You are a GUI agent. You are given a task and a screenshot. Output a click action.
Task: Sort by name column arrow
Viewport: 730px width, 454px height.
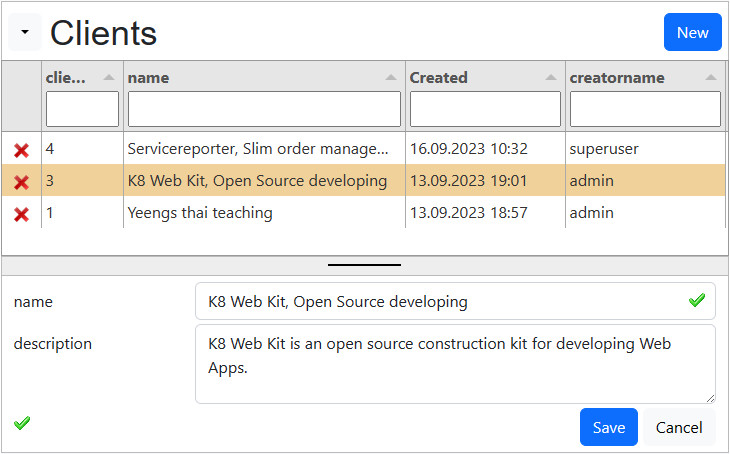pyautogui.click(x=390, y=78)
